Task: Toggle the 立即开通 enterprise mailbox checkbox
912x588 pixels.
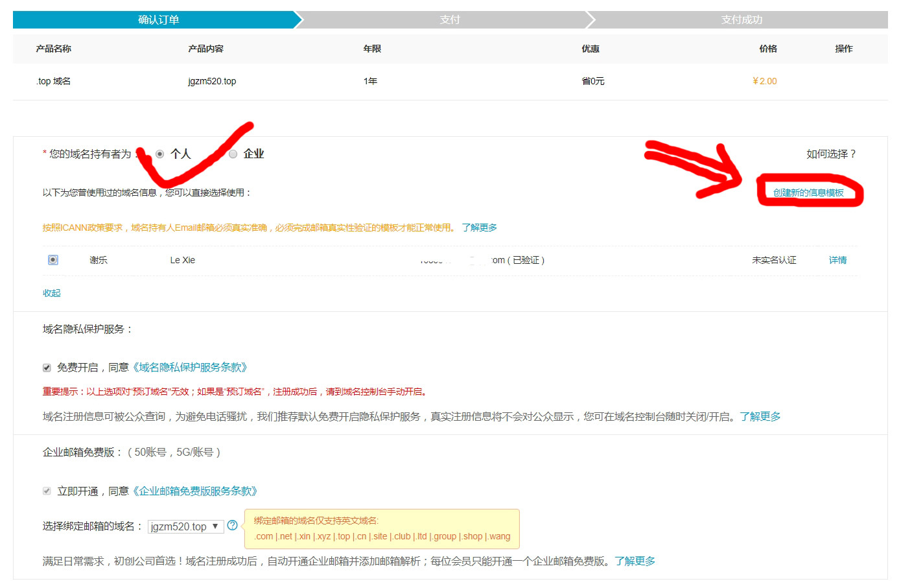Action: click(46, 491)
